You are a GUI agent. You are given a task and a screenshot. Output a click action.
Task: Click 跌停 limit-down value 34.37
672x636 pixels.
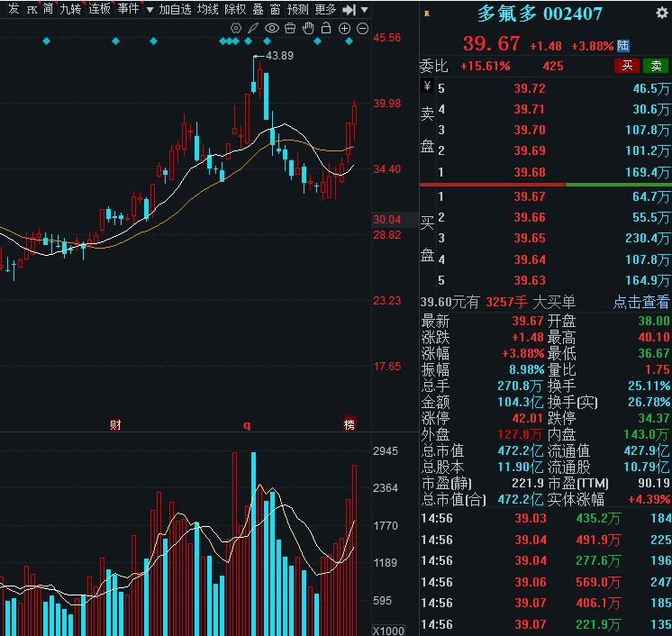point(653,418)
